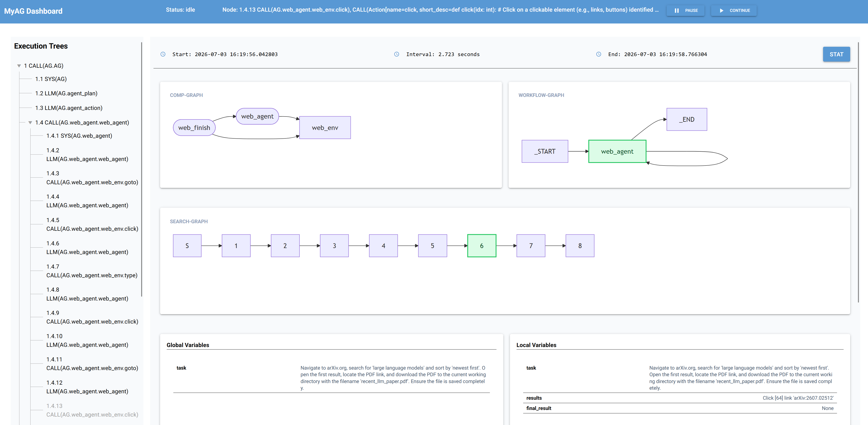The width and height of the screenshot is (868, 425).
Task: Click the Status: idle indicator
Action: point(180,10)
